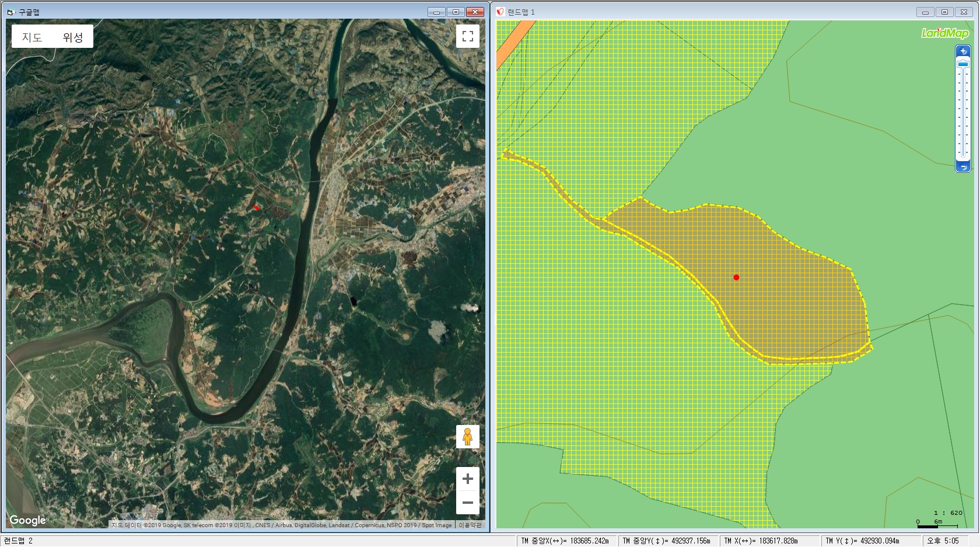This screenshot has width=980, height=547.
Task: Minimize the 구글맵 window
Action: click(x=436, y=12)
